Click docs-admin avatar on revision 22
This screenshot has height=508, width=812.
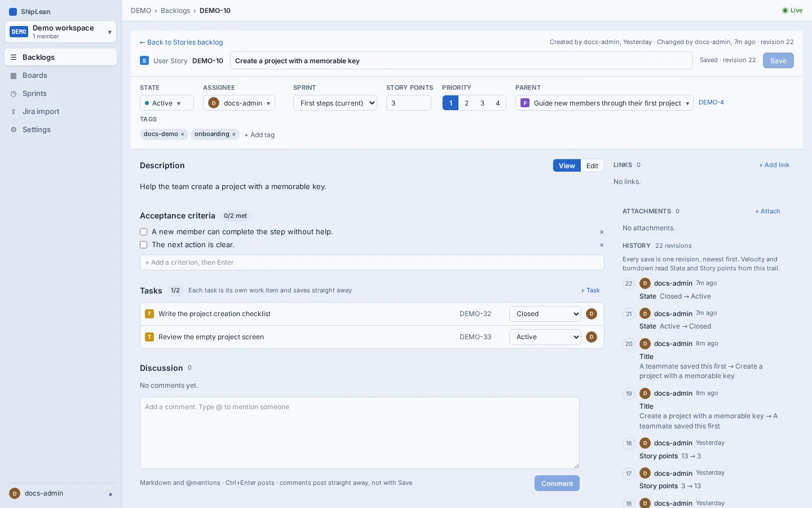tap(645, 283)
